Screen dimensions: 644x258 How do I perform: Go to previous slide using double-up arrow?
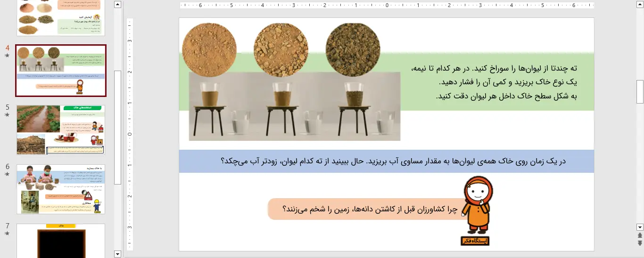(x=640, y=235)
